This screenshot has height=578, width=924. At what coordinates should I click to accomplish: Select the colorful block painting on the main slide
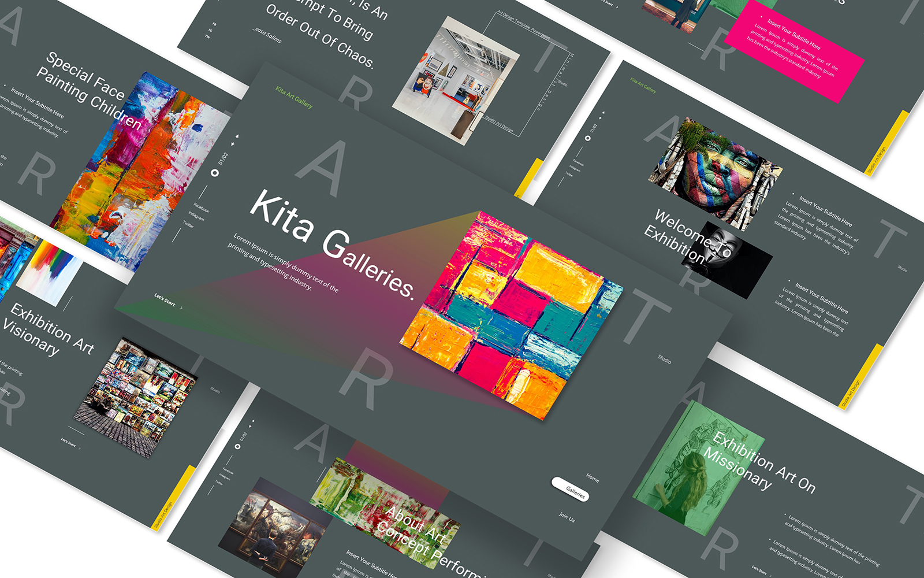[511, 315]
